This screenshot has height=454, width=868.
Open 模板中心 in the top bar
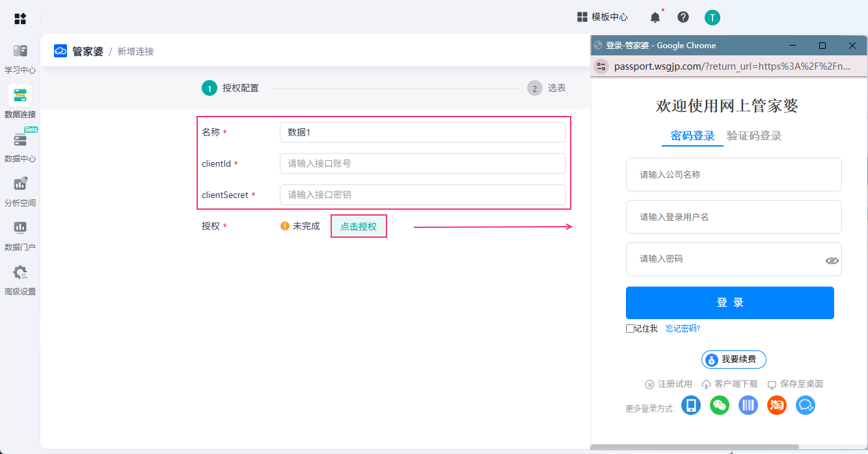point(603,17)
